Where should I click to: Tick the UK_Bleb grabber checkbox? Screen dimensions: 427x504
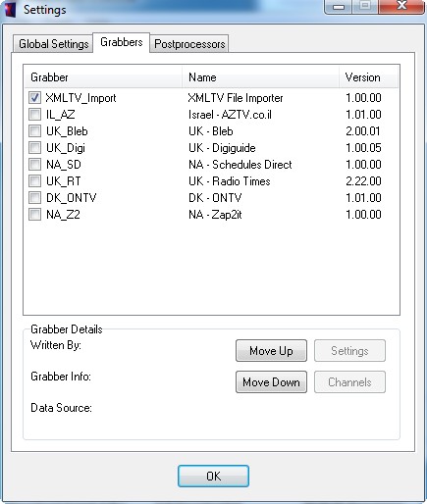pyautogui.click(x=34, y=130)
